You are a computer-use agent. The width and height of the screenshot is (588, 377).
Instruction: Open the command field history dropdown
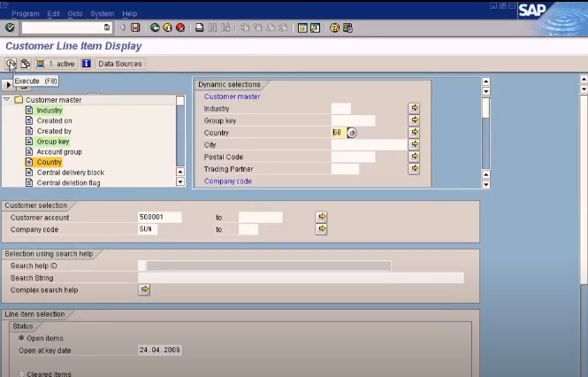107,27
